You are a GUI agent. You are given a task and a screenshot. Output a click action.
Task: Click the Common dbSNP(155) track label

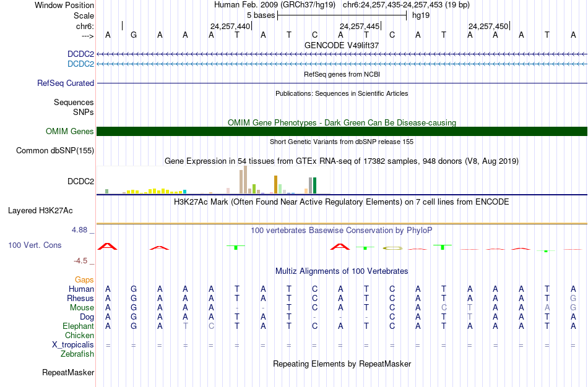[55, 151]
